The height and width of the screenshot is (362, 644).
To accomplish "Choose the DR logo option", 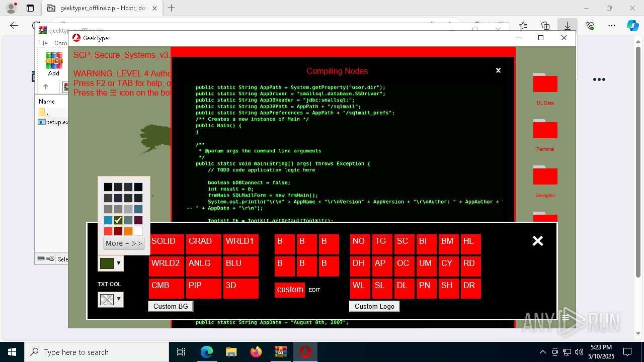I will coord(471,288).
